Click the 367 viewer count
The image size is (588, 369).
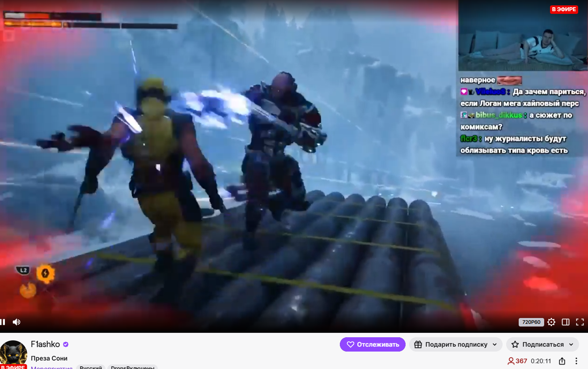pyautogui.click(x=517, y=361)
